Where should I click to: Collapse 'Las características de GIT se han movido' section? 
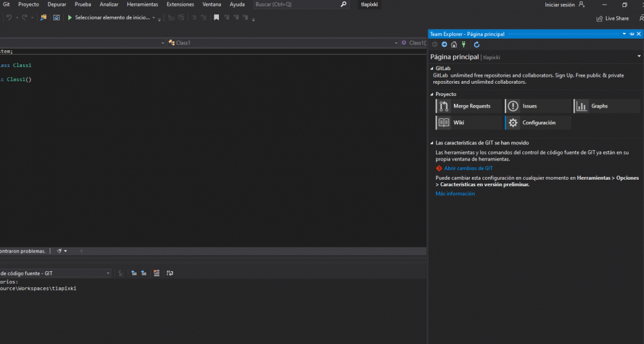(431, 143)
